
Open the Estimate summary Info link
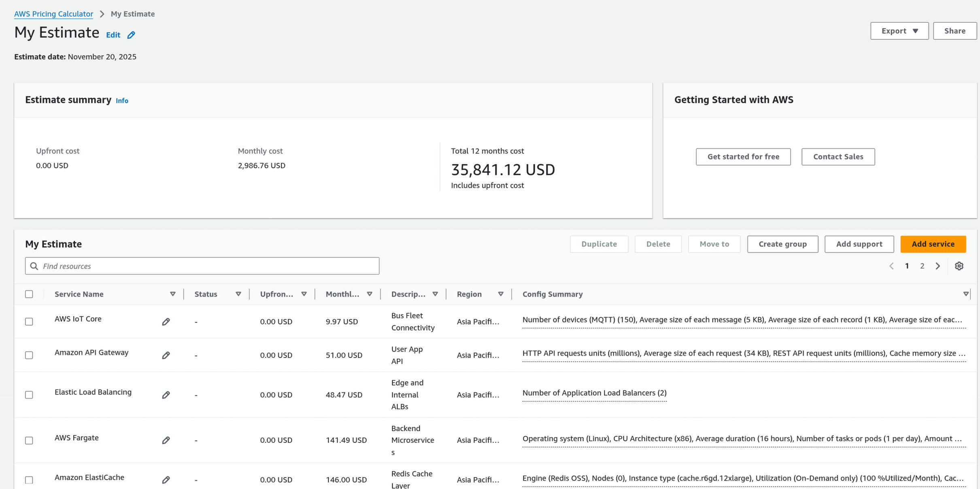pos(122,101)
